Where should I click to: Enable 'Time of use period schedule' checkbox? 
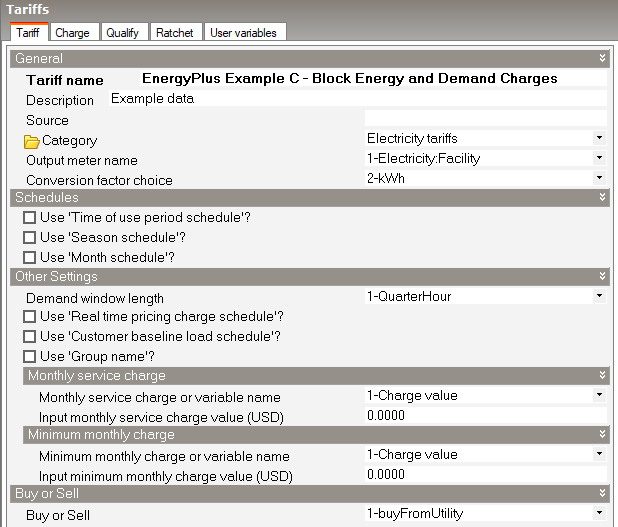[30, 218]
